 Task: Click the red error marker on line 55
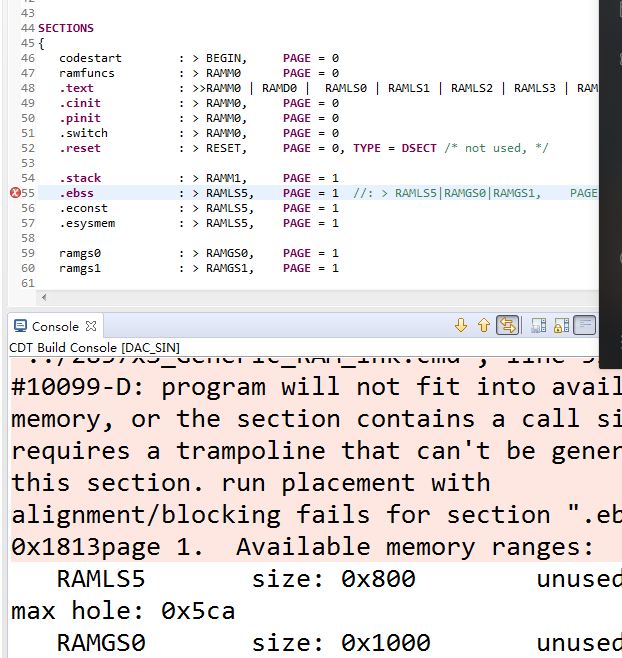(x=15, y=193)
